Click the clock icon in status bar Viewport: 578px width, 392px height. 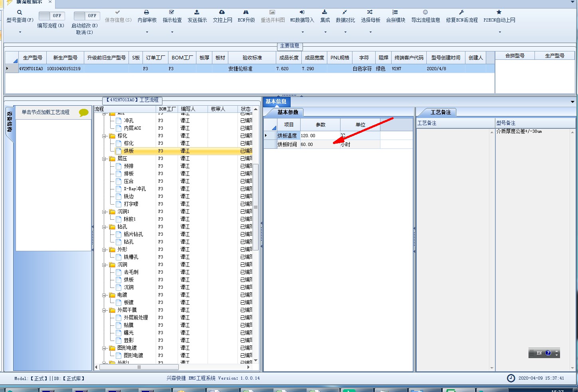511,378
